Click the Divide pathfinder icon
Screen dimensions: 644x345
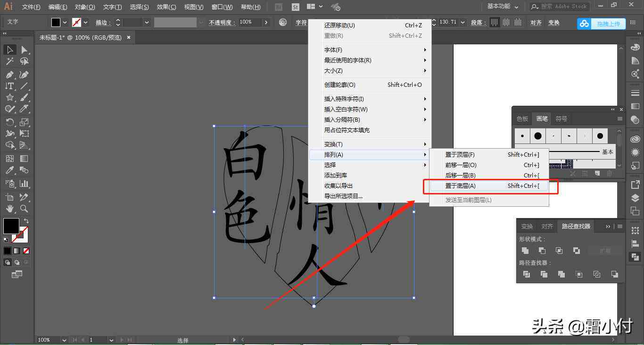pos(527,274)
